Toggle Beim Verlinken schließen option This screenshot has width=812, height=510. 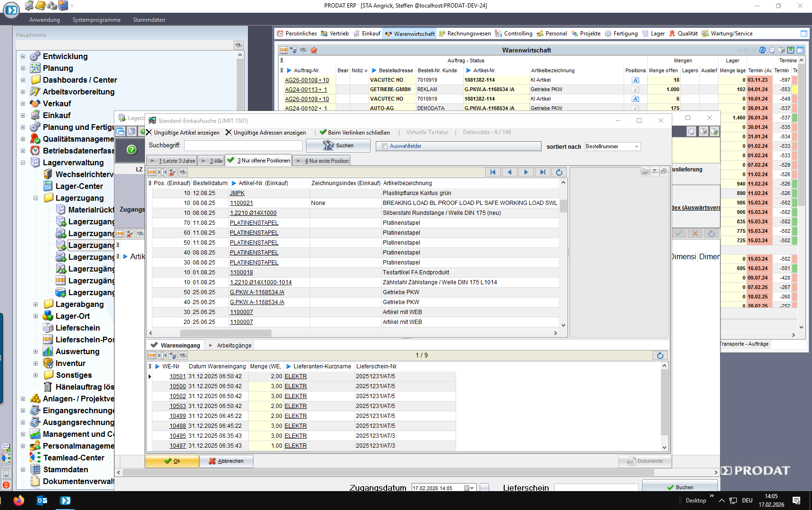tap(355, 133)
